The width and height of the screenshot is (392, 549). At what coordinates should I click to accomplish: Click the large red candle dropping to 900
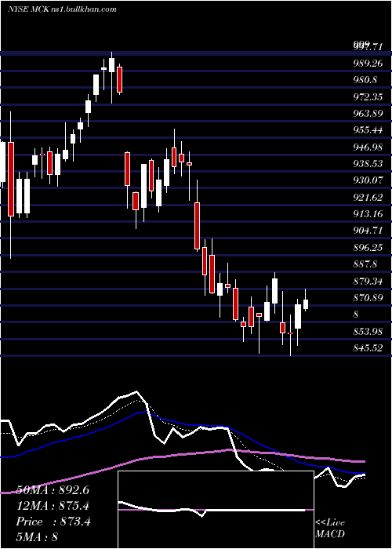point(197,226)
